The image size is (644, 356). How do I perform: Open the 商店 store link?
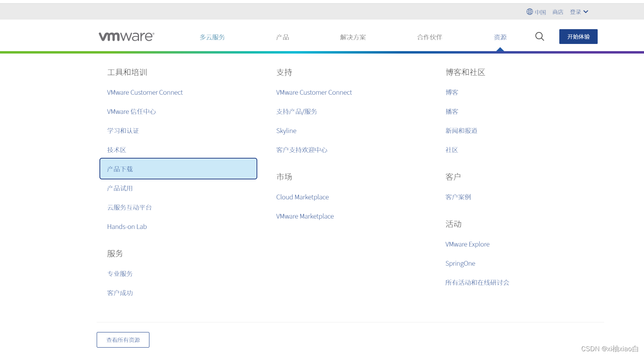pos(558,12)
